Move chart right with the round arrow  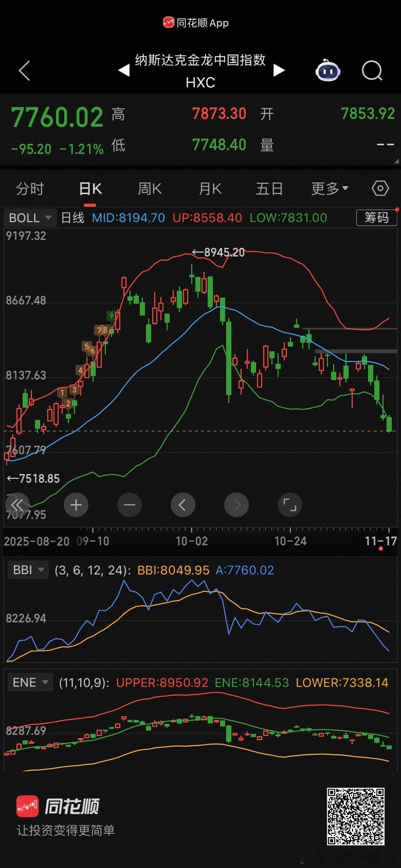[236, 505]
